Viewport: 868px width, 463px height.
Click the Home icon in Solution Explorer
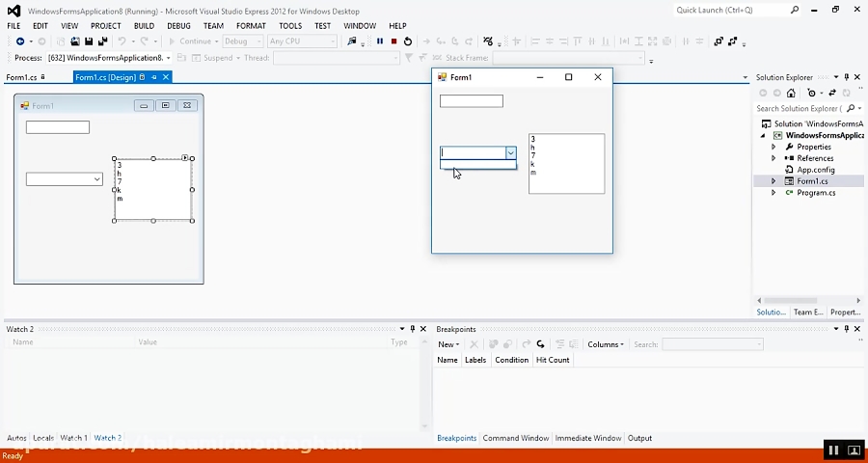click(x=791, y=94)
